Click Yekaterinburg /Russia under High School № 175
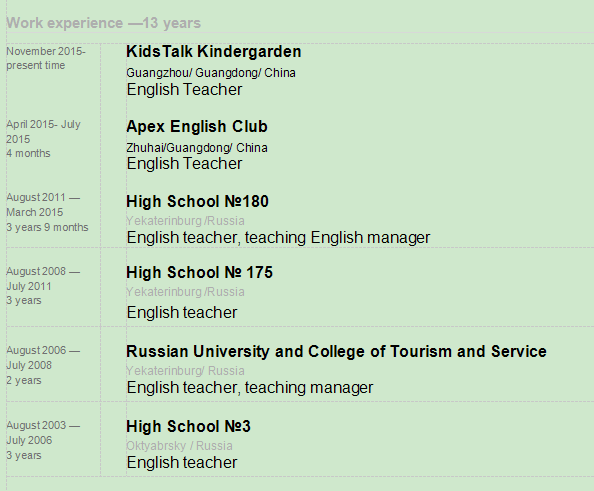The image size is (594, 491). pyautogui.click(x=185, y=292)
